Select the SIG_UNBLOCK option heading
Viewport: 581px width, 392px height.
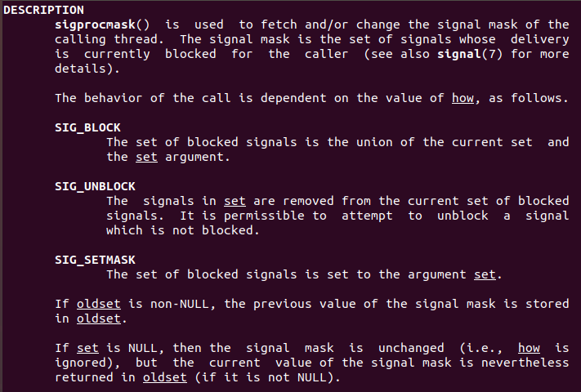click(95, 186)
